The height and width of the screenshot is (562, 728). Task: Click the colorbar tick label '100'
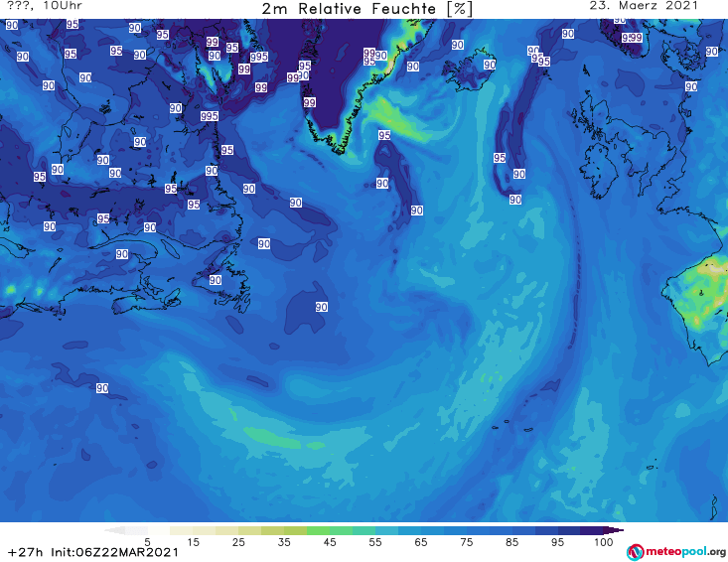[604, 542]
